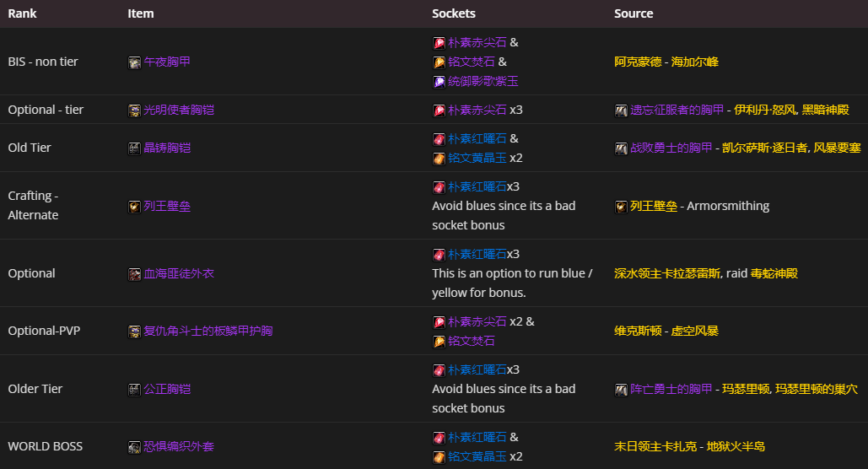868x469 pixels.
Task: Open the 阿克蒙德 - 海加尔峰 source link
Action: point(666,62)
